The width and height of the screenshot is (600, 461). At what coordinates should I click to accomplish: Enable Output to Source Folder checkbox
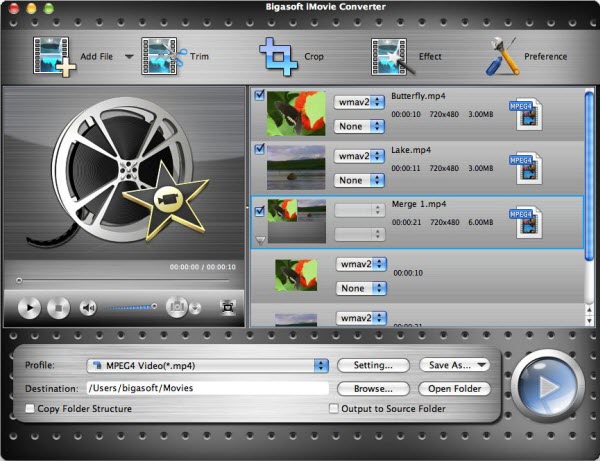click(x=334, y=409)
